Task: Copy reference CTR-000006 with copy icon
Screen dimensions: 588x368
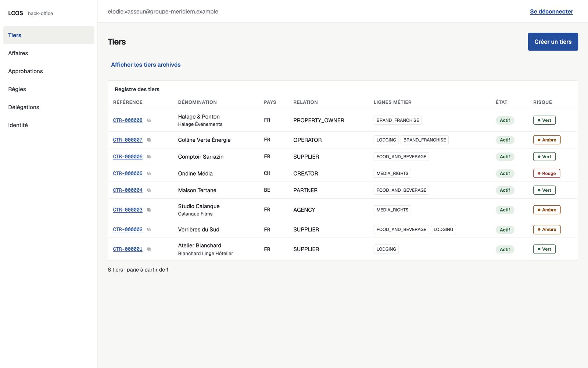Action: pos(149,157)
